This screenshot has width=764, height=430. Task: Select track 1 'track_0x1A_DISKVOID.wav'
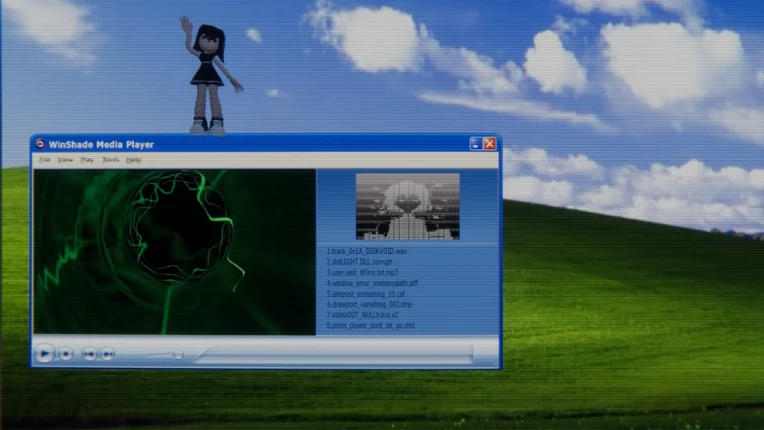click(x=366, y=251)
